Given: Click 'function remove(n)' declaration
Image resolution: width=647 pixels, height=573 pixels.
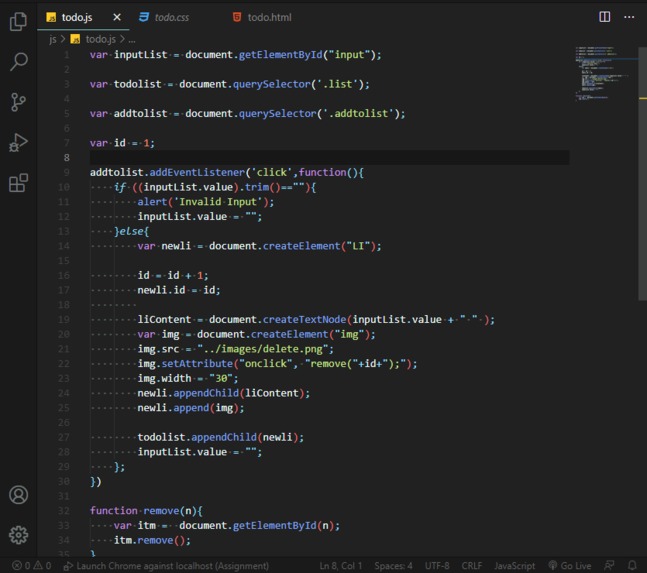Looking at the screenshot, I should point(143,511).
